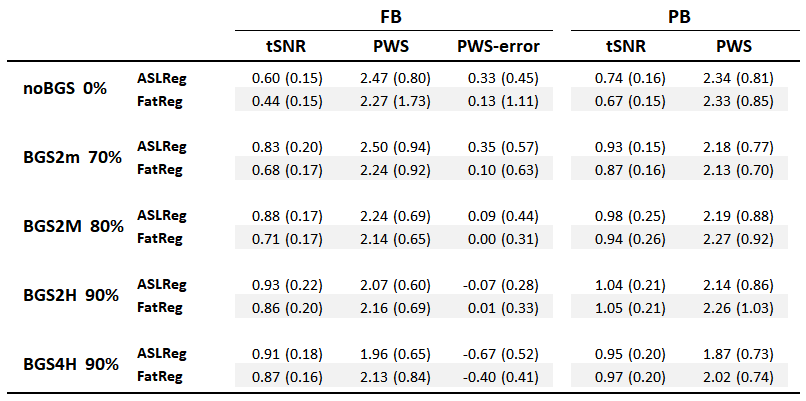The image size is (806, 401).
Task: Click the FB group column header
Action: pos(391,17)
